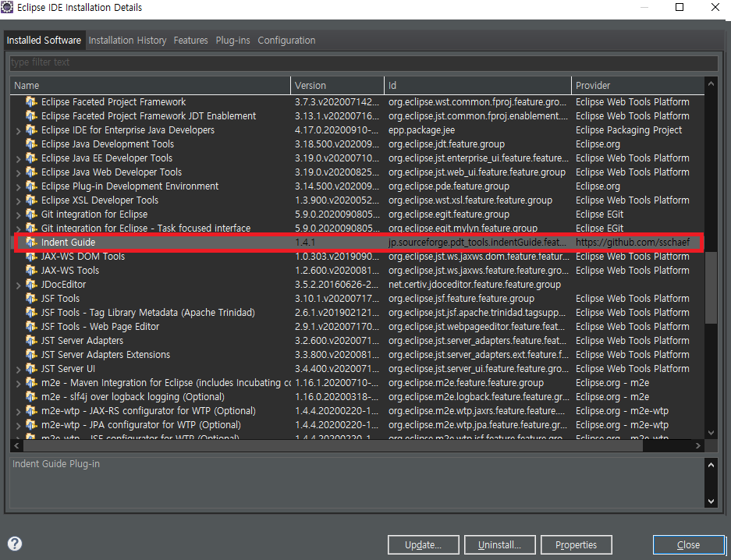This screenshot has height=560, width=731.
Task: Click the JAX-WS DOM Tools feature icon
Action: [x=31, y=257]
